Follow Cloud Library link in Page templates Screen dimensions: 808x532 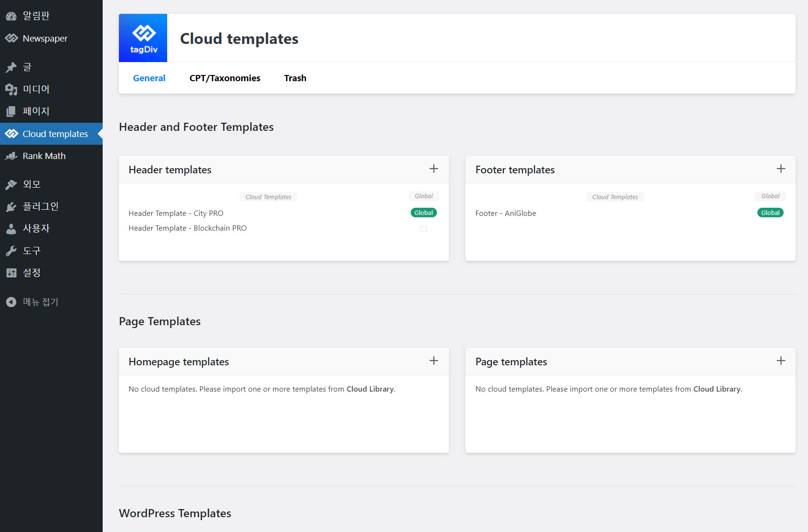tap(717, 389)
